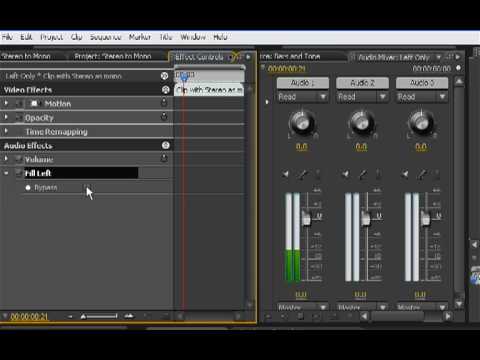Open Audio 2 automation mode dropdown

point(362,97)
